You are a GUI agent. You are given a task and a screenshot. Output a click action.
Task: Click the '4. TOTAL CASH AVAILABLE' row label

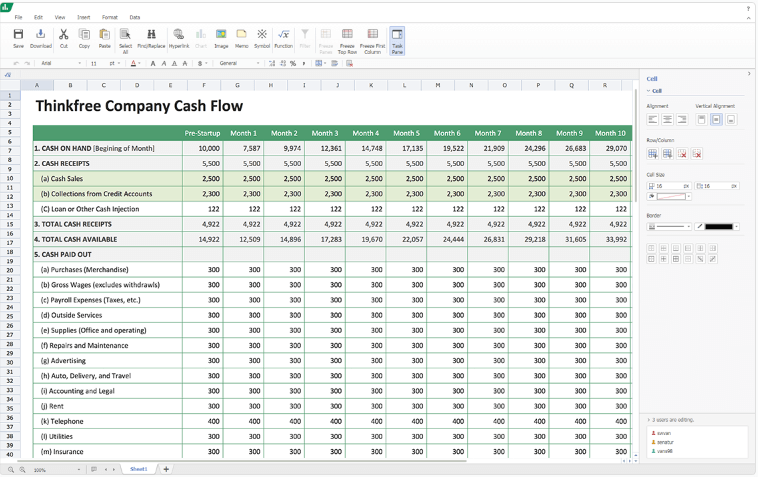(x=75, y=239)
